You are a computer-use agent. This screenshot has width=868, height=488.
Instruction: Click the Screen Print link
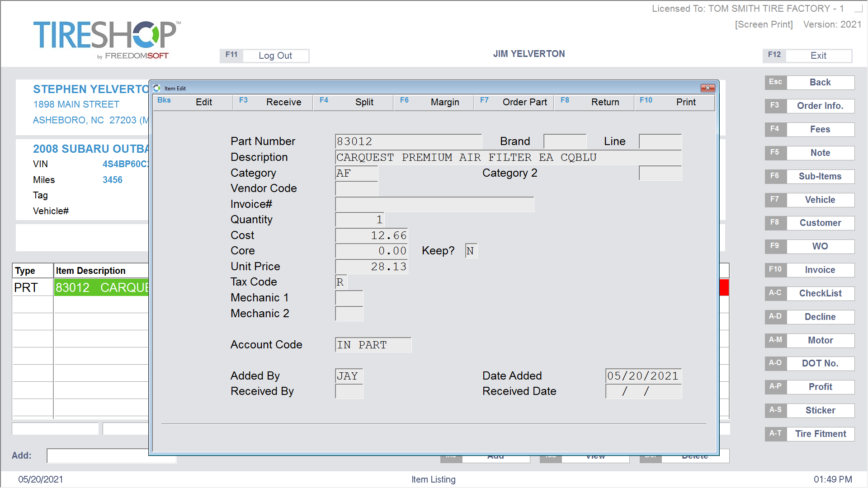(x=764, y=24)
